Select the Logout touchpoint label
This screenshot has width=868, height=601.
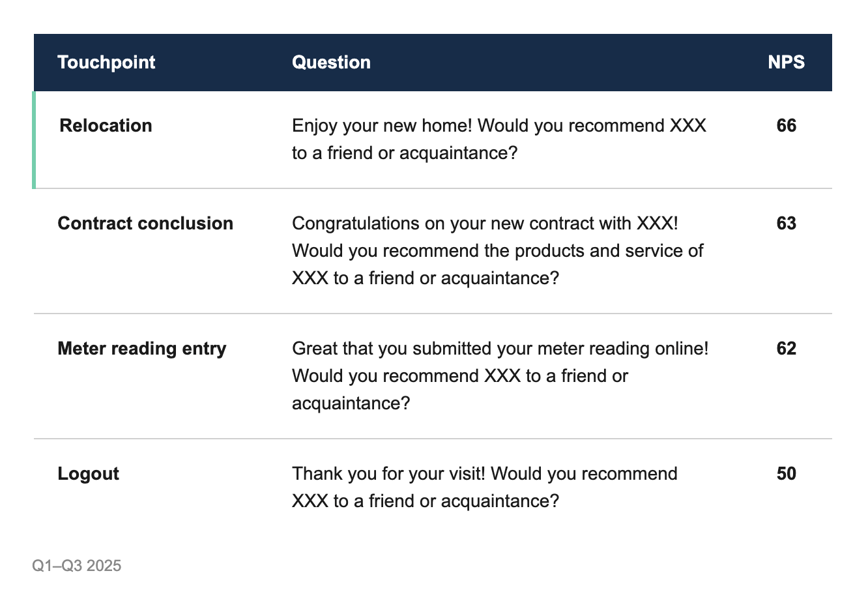tap(88, 474)
